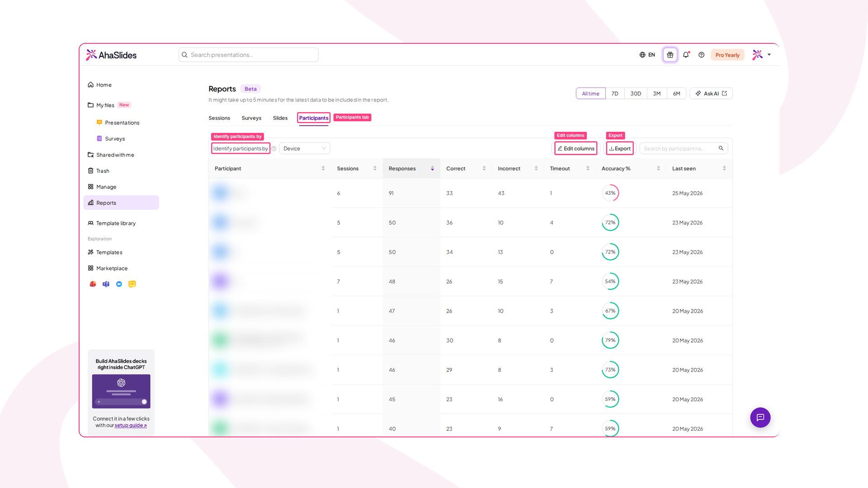
Task: Select the All time range option
Action: [590, 94]
